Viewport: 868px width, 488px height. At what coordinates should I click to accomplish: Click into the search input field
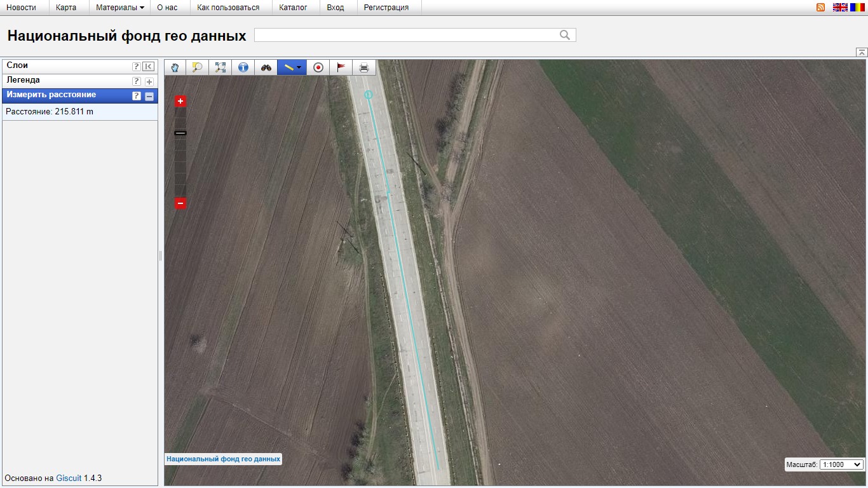[407, 35]
